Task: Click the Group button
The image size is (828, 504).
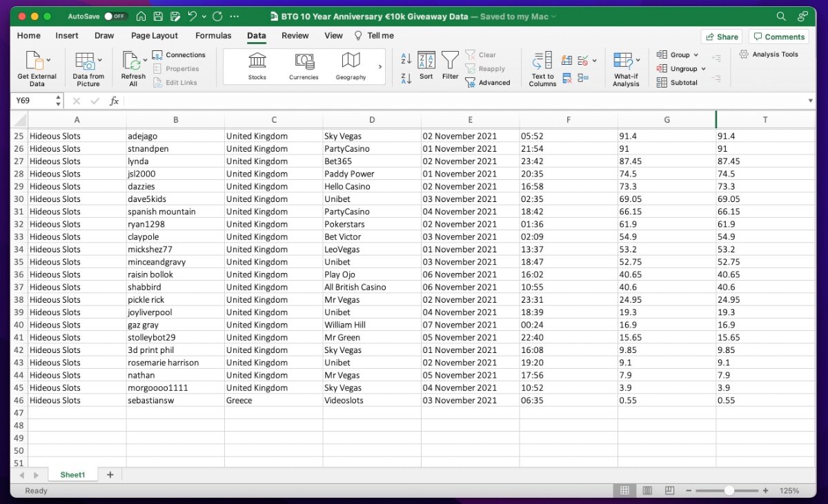Action: (673, 55)
